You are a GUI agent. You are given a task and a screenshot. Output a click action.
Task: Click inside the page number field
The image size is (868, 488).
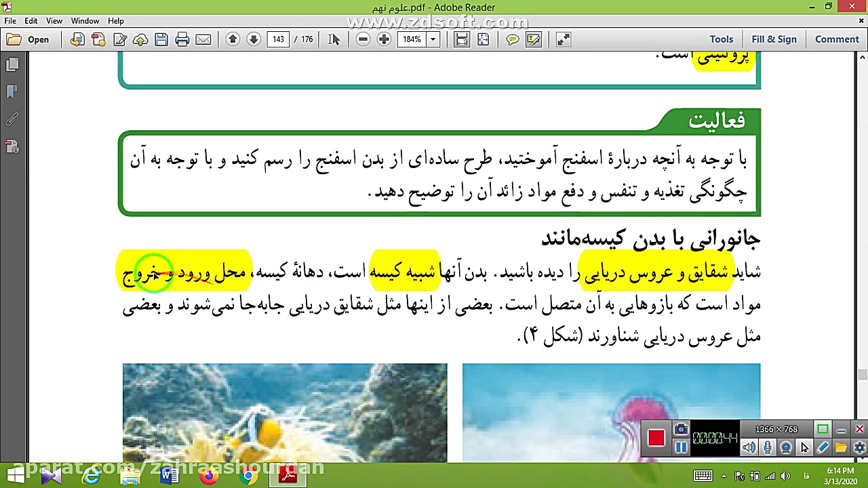click(278, 39)
